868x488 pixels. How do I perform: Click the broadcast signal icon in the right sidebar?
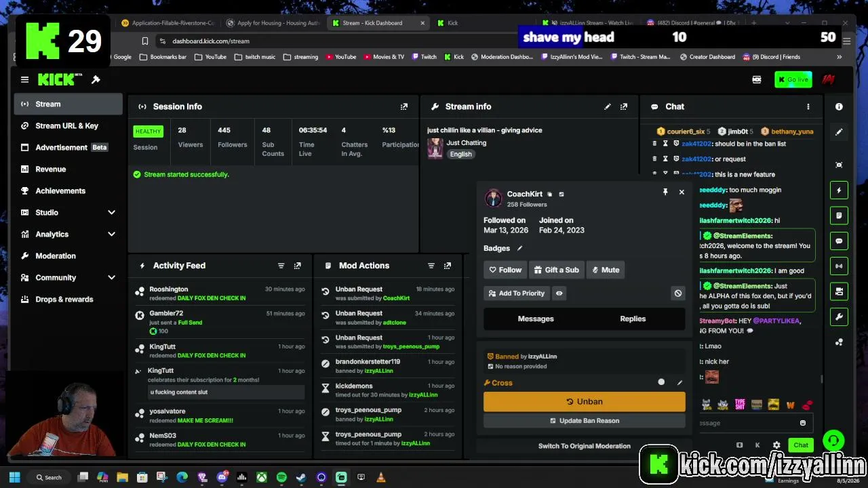(839, 266)
